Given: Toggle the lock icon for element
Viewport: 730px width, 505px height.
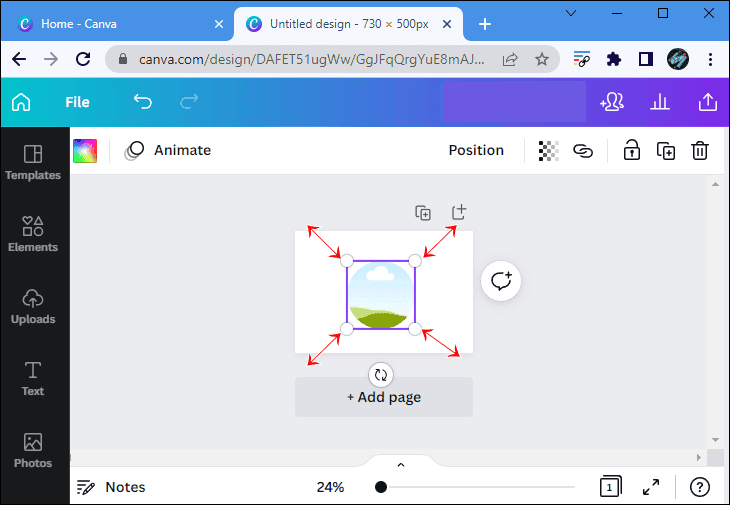Looking at the screenshot, I should tap(632, 151).
